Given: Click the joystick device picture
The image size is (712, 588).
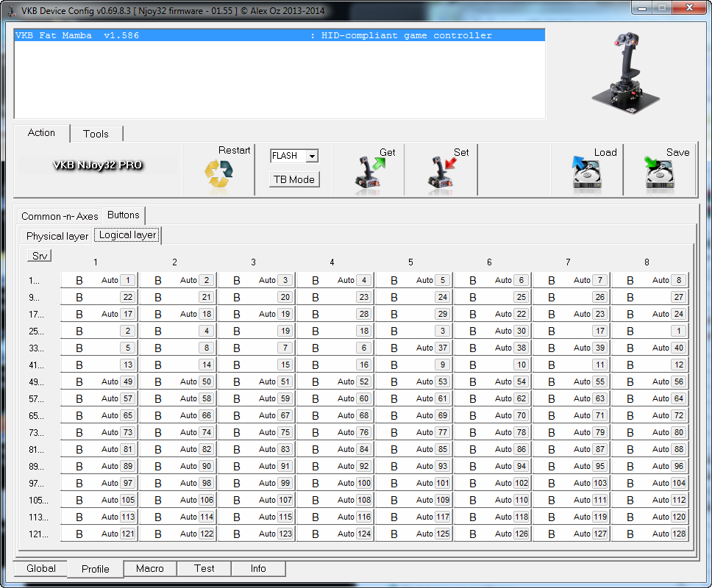Looking at the screenshot, I should (x=626, y=73).
